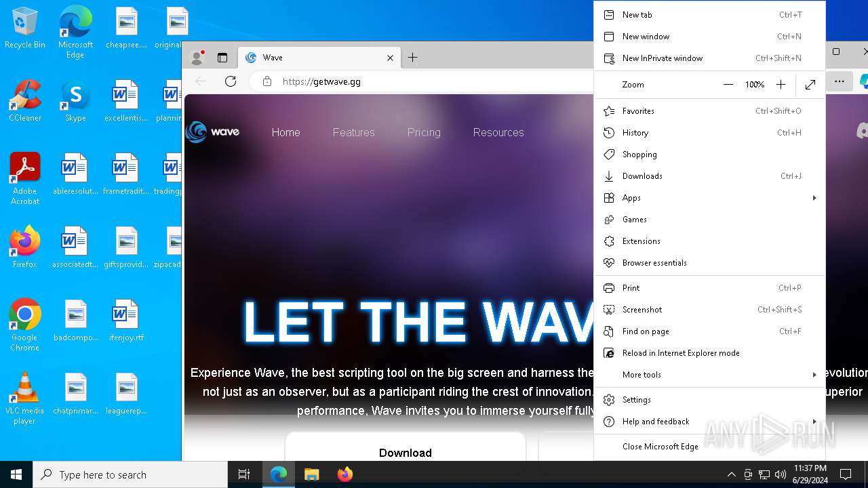The image size is (868, 488).
Task: Choose Screenshot menu entry
Action: pos(709,310)
